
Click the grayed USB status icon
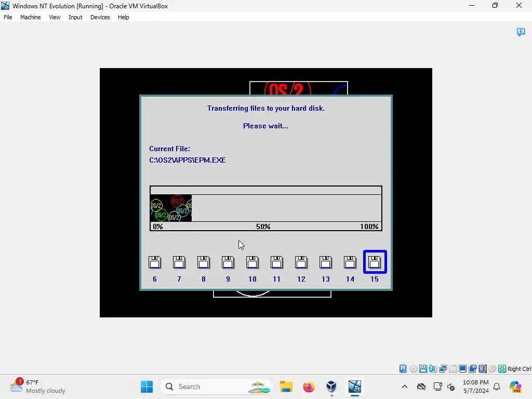453,368
